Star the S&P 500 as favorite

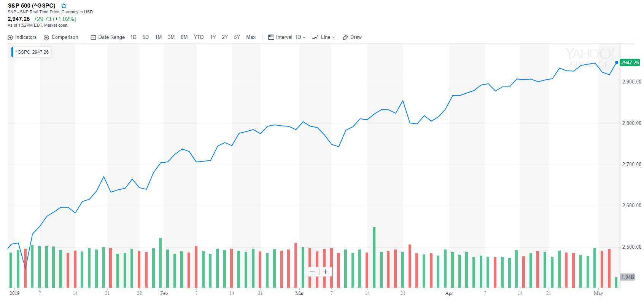point(64,6)
